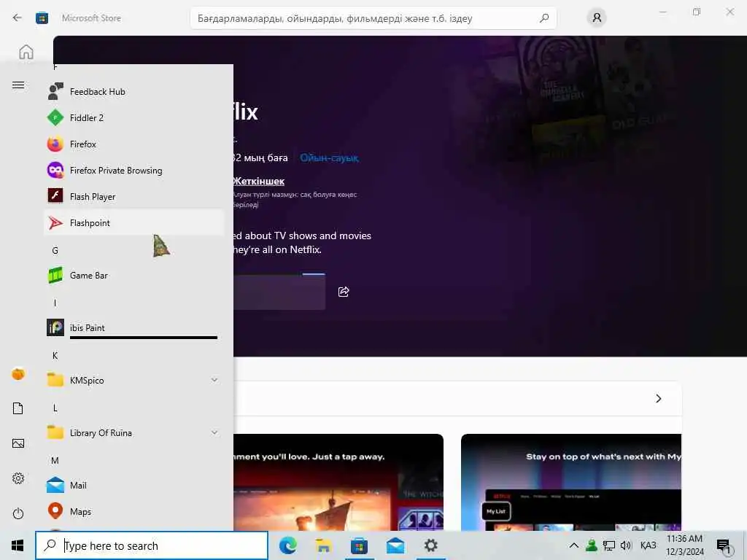Click the search magnifier in Store search box
This screenshot has width=747, height=560.
point(544,18)
